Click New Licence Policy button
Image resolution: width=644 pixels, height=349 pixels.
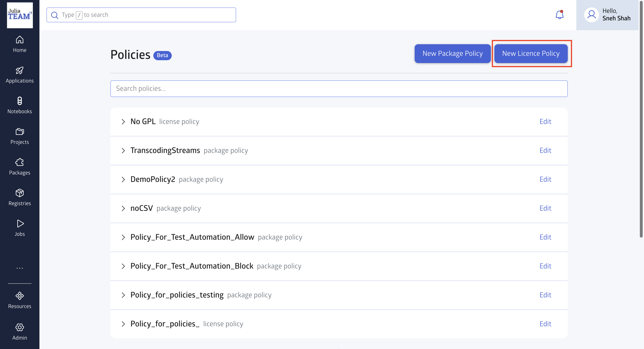[x=531, y=53]
